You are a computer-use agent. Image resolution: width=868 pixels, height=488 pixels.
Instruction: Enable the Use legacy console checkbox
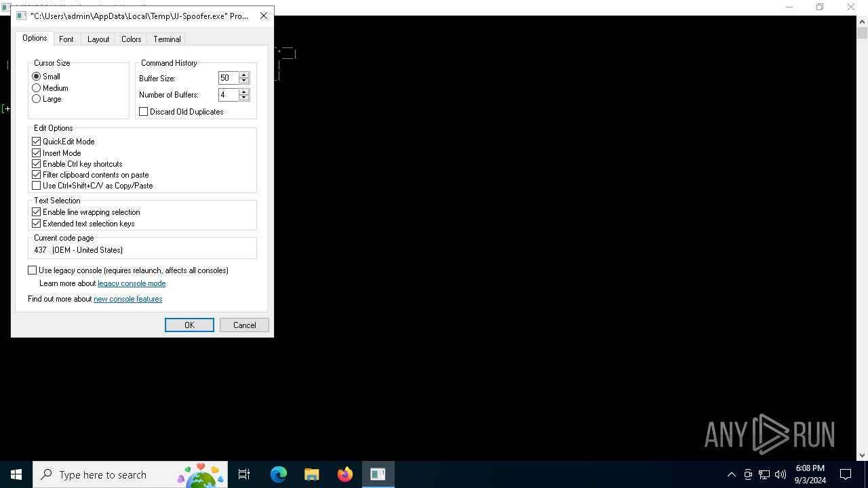click(x=33, y=270)
